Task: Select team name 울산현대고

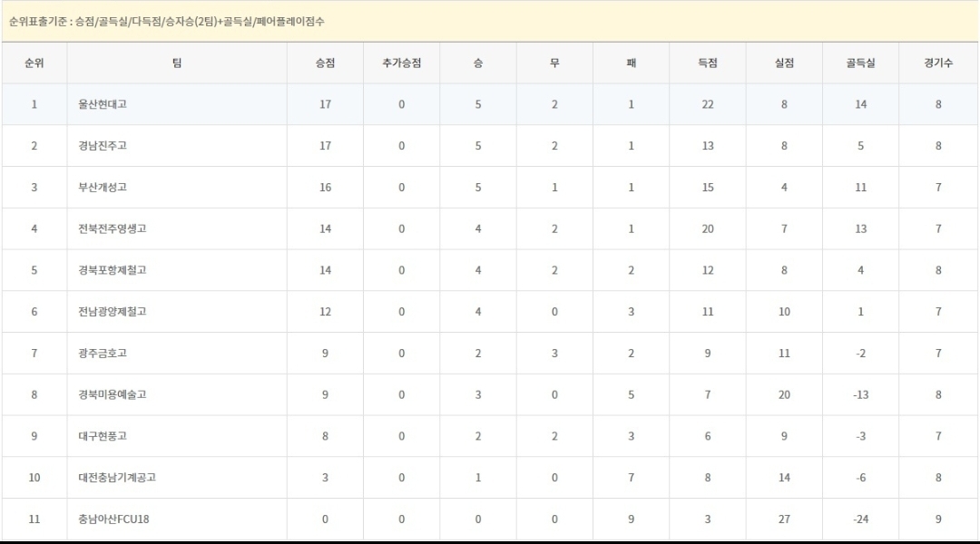Action: pyautogui.click(x=103, y=104)
